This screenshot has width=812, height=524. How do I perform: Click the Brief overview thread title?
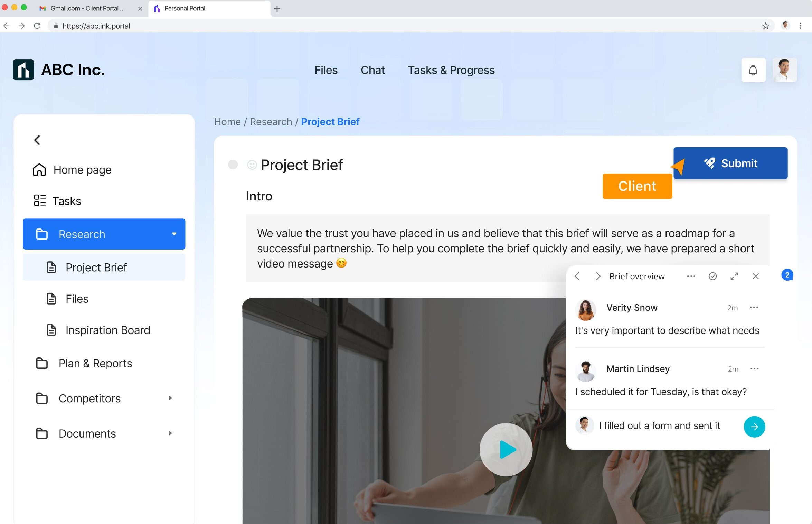(637, 276)
